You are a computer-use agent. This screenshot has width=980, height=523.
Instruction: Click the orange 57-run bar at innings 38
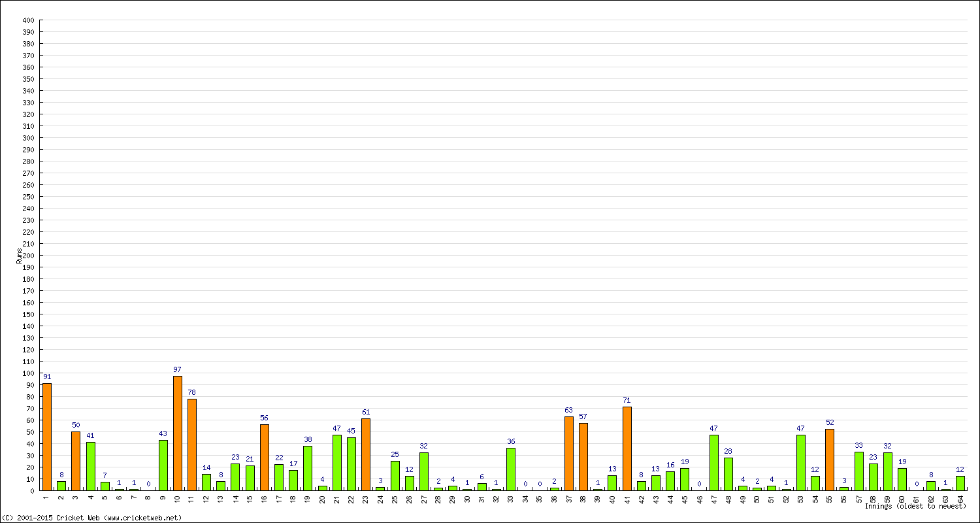[x=583, y=457]
